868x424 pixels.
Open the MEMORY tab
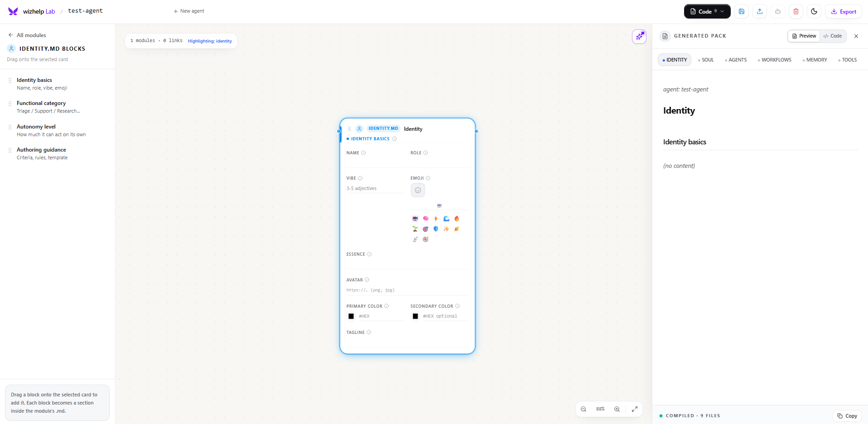point(815,60)
